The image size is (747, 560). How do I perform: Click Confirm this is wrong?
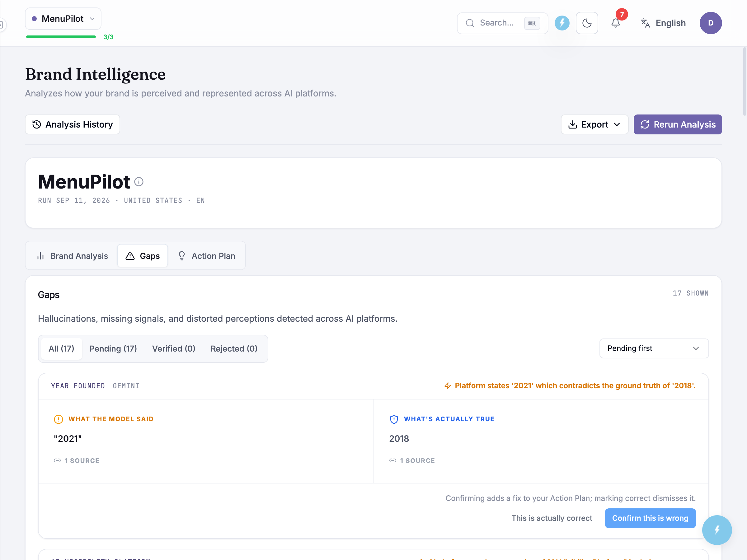[x=650, y=518]
